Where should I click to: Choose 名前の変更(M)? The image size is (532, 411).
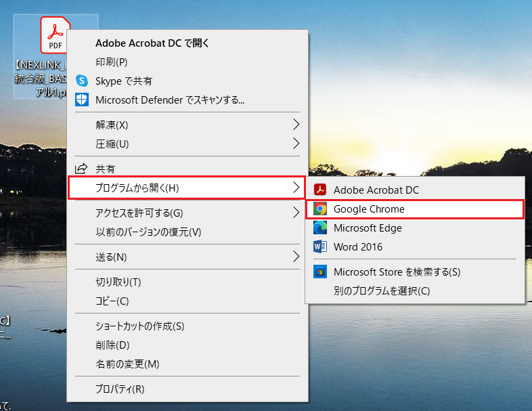click(187, 364)
